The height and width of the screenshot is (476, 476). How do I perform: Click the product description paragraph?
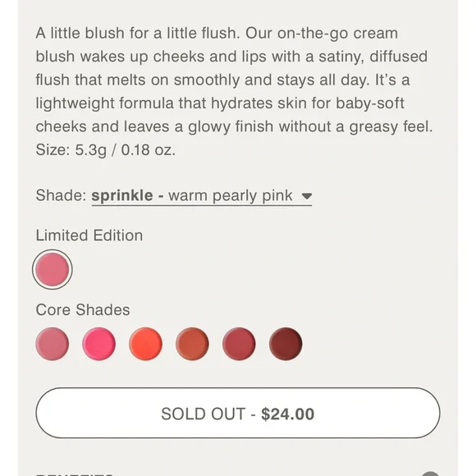click(234, 91)
